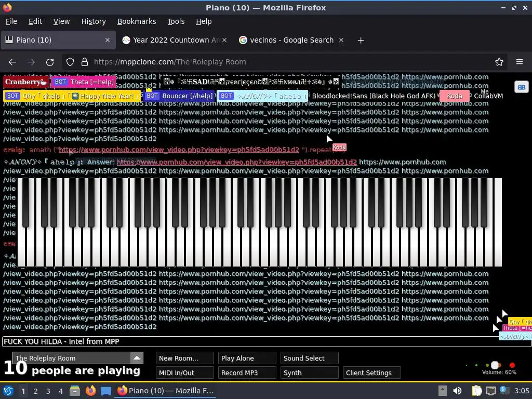Open Sound Select
The image size is (532, 399).
point(310,358)
